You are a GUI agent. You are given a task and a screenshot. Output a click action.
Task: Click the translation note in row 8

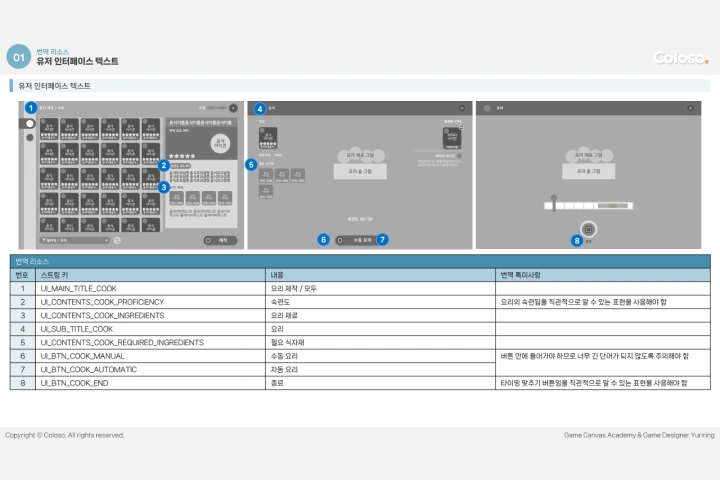point(603,383)
